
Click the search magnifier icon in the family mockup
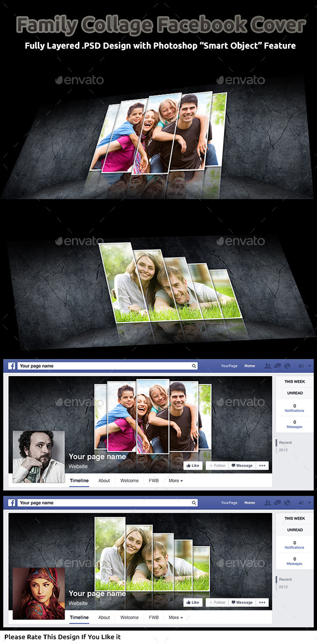click(x=194, y=366)
